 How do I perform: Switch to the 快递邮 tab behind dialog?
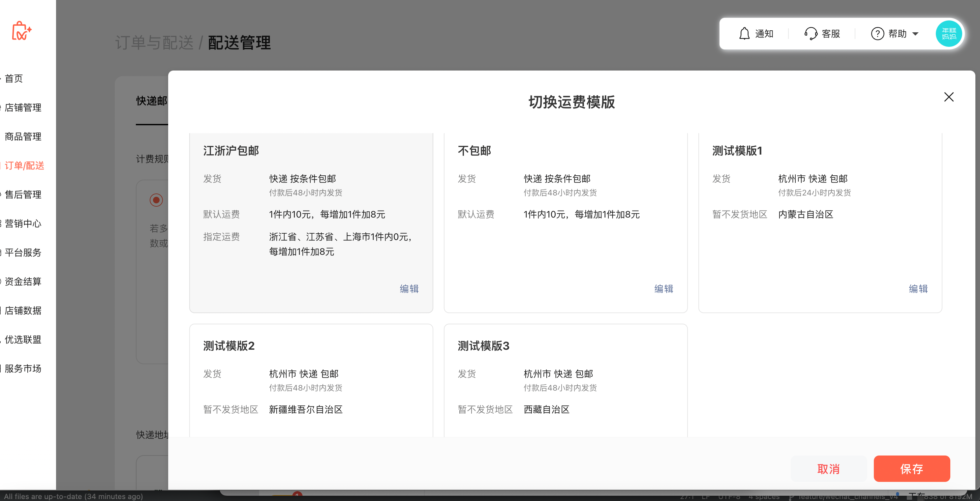(152, 101)
